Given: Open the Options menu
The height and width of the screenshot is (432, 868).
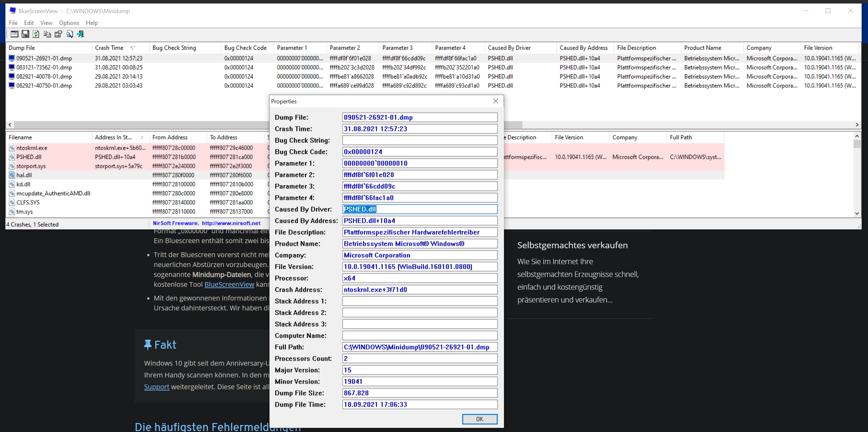Looking at the screenshot, I should [x=69, y=23].
